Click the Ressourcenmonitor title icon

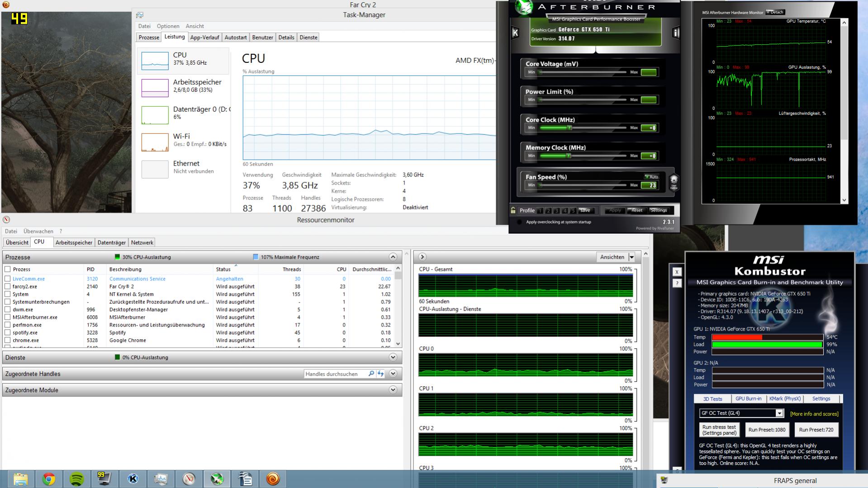[x=6, y=220]
